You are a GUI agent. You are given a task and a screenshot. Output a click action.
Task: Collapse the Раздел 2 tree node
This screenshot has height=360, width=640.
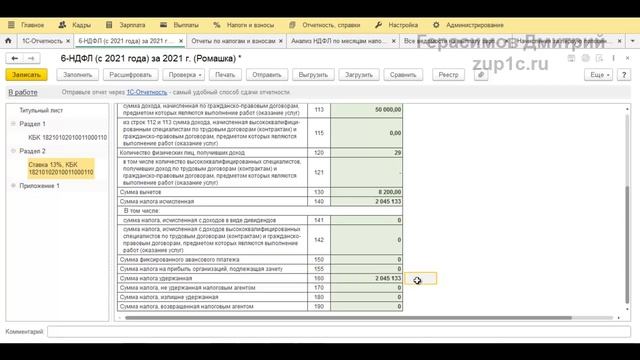pyautogui.click(x=13, y=151)
